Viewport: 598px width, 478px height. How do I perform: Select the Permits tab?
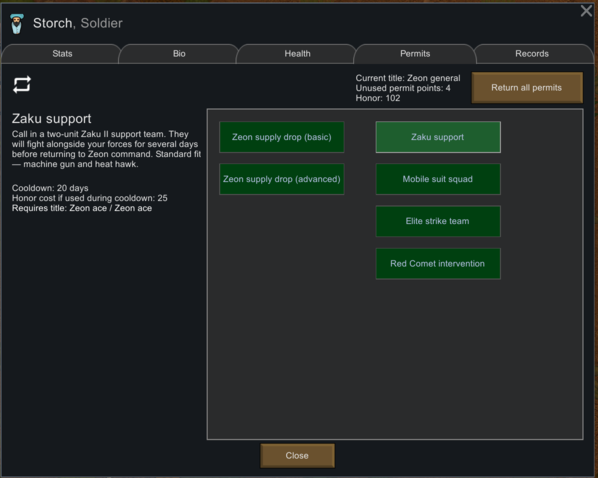pyautogui.click(x=415, y=54)
